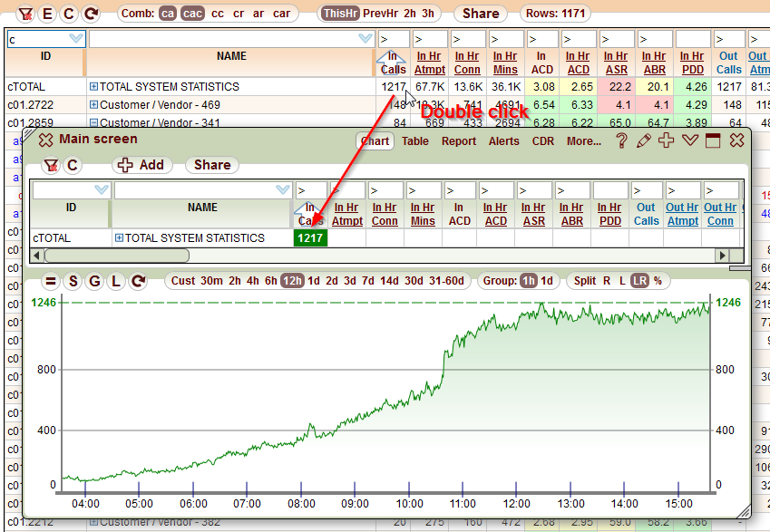Switch to the Table tab
The height and width of the screenshot is (532, 770).
click(x=415, y=140)
